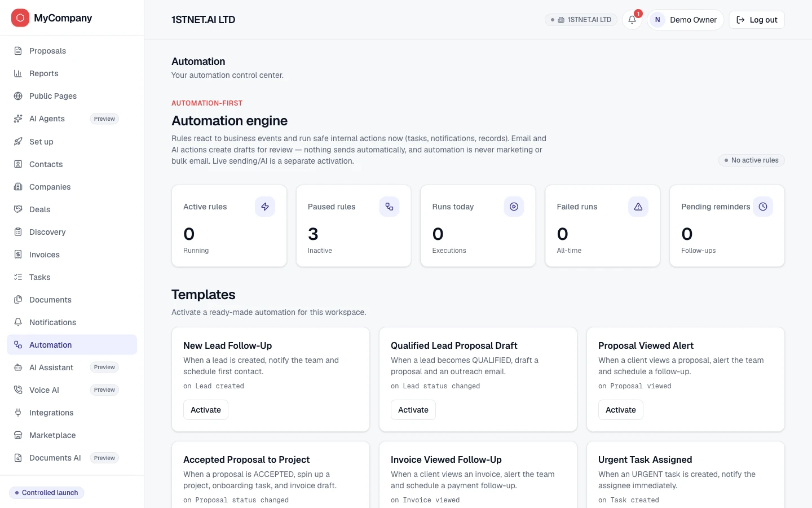This screenshot has height=508, width=812.
Task: Activate the New Lead Follow-Up template
Action: [x=206, y=410]
